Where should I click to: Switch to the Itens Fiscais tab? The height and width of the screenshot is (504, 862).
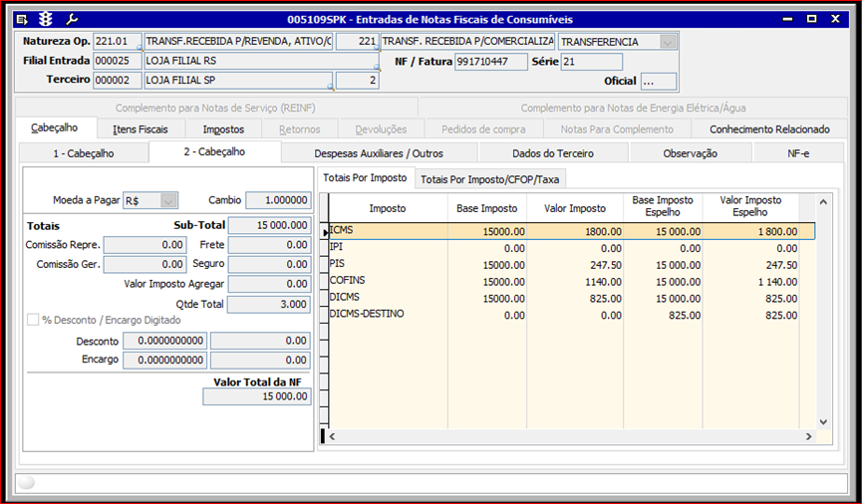(140, 128)
